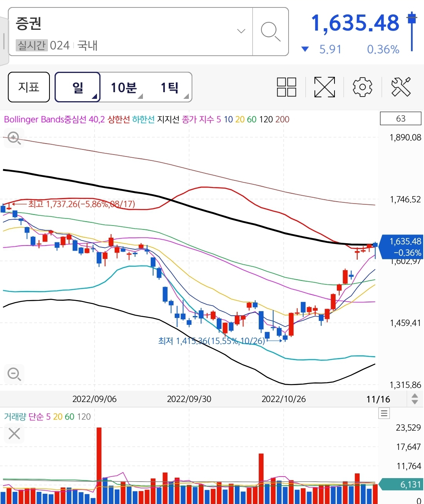The height and width of the screenshot is (504, 424).
Task: Expand the 증권 sector dropdown chevron
Action: pyautogui.click(x=241, y=31)
